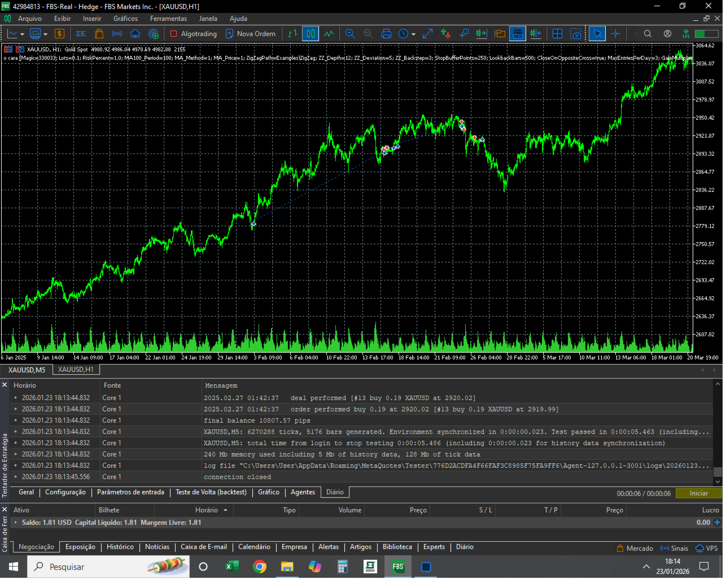Sort by Horário column arrow in Trade panel

[225, 510]
